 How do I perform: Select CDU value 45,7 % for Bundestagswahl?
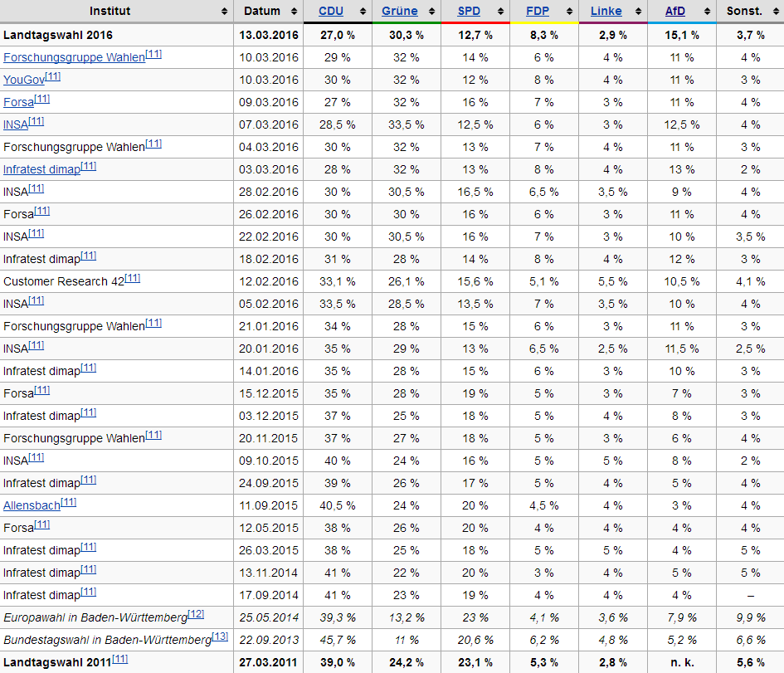point(338,641)
